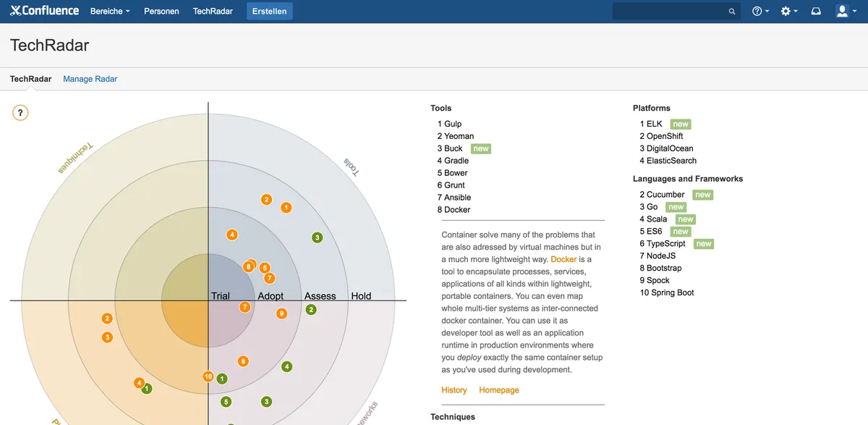
Task: Click the 'Adopt' ring label on radar
Action: pos(271,296)
